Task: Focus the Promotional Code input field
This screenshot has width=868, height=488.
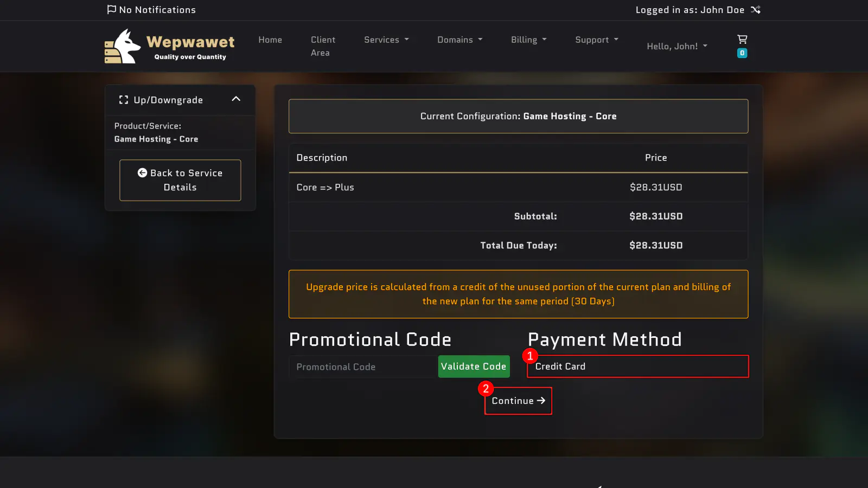Action: pyautogui.click(x=363, y=367)
